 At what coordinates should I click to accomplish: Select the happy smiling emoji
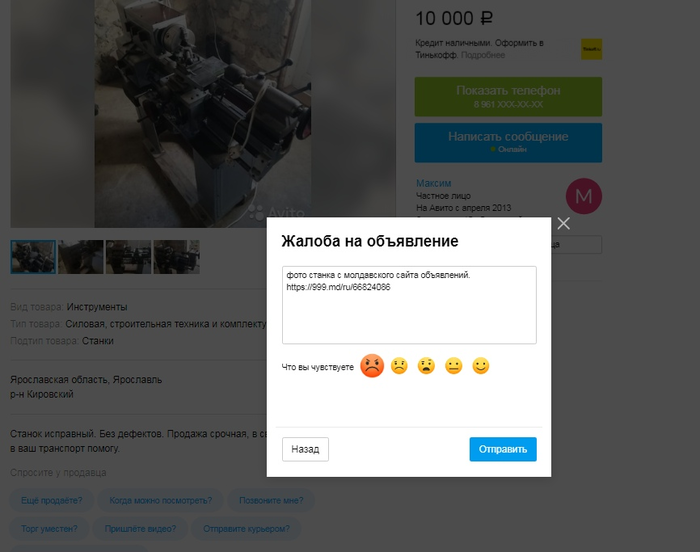pos(481,366)
